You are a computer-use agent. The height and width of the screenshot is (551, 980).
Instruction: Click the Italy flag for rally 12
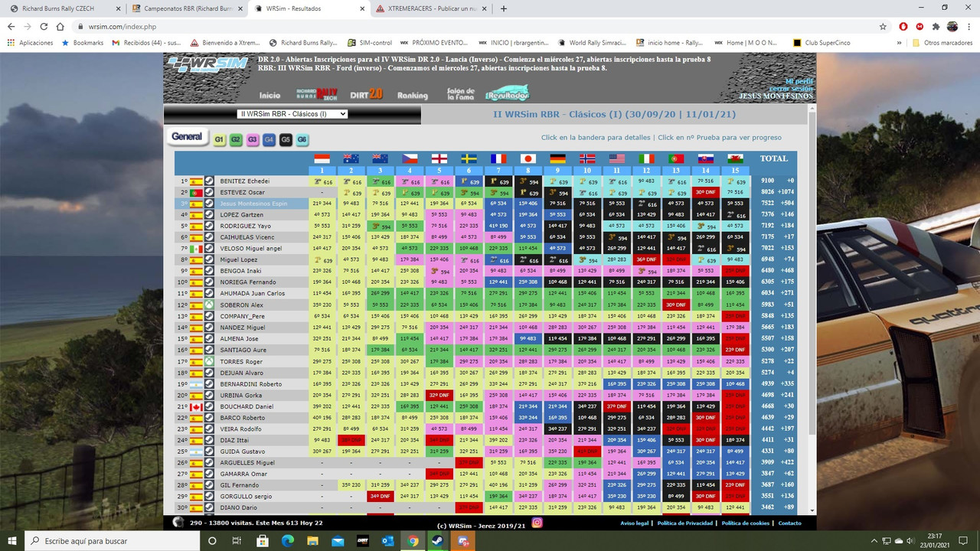(x=646, y=158)
